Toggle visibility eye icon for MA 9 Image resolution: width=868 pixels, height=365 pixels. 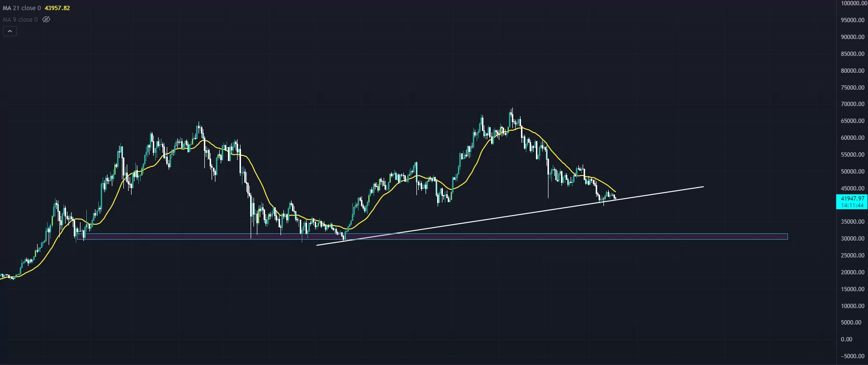coord(46,20)
